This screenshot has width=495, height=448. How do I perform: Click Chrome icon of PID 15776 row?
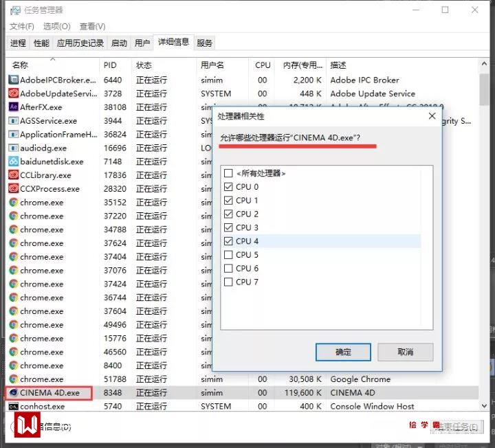click(13, 338)
